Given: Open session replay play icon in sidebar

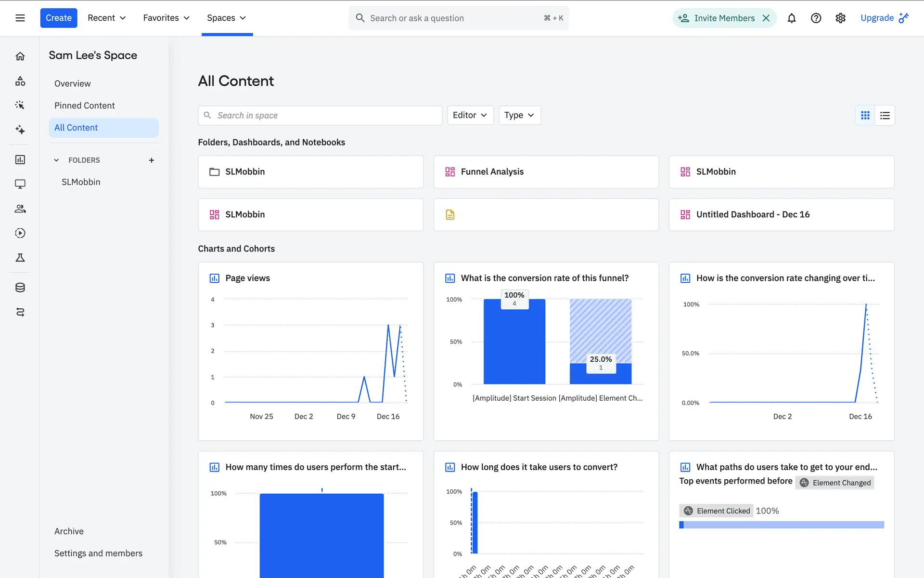Looking at the screenshot, I should tap(20, 233).
